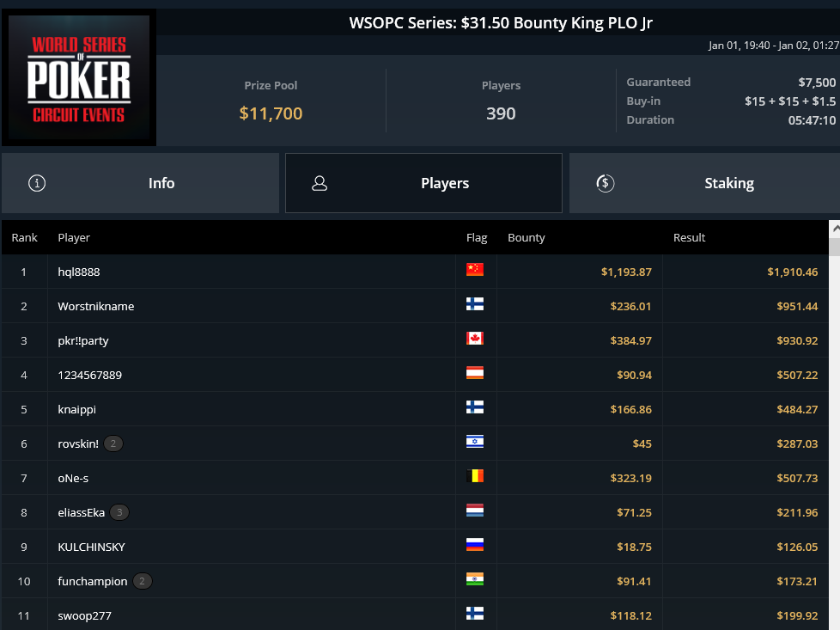Switch to the Staking tab
Screen dimensions: 840x630
(704, 183)
